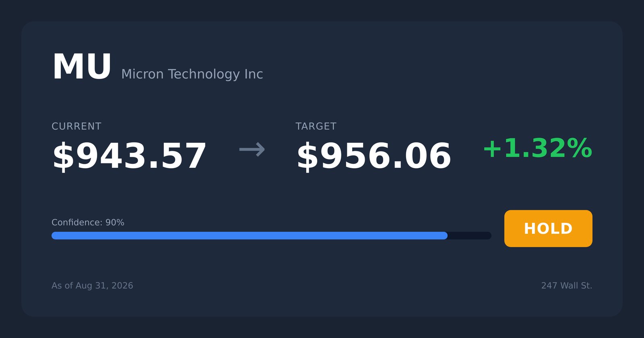Click the CURRENT label
Image resolution: width=644 pixels, height=338 pixels.
click(76, 126)
